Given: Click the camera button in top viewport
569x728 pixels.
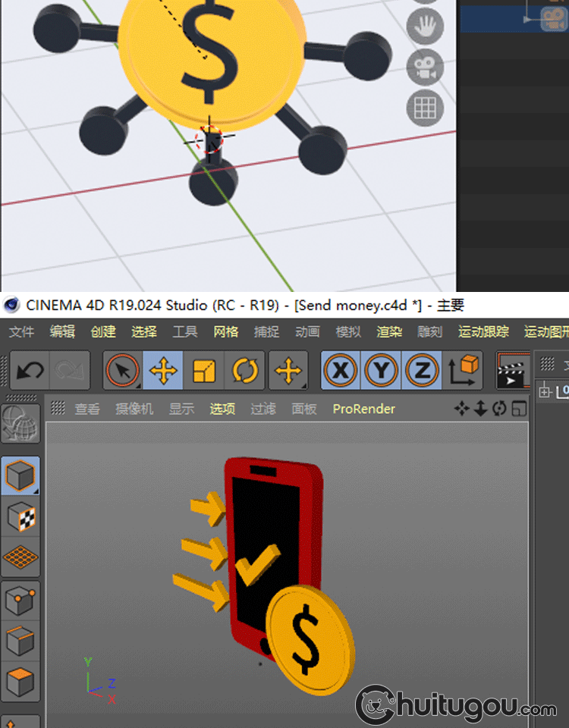Looking at the screenshot, I should point(425,67).
